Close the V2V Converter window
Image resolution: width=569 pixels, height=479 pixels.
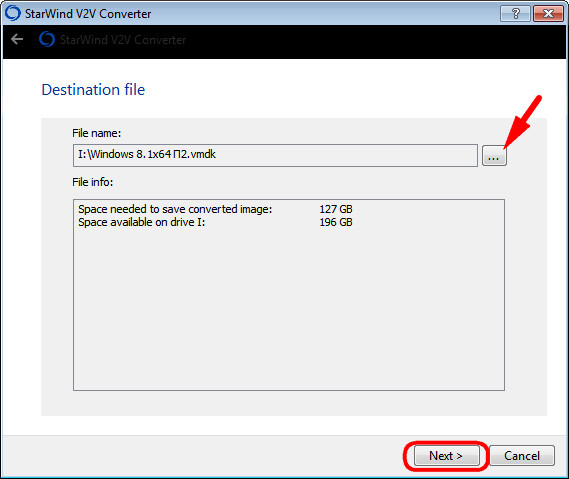tap(548, 14)
